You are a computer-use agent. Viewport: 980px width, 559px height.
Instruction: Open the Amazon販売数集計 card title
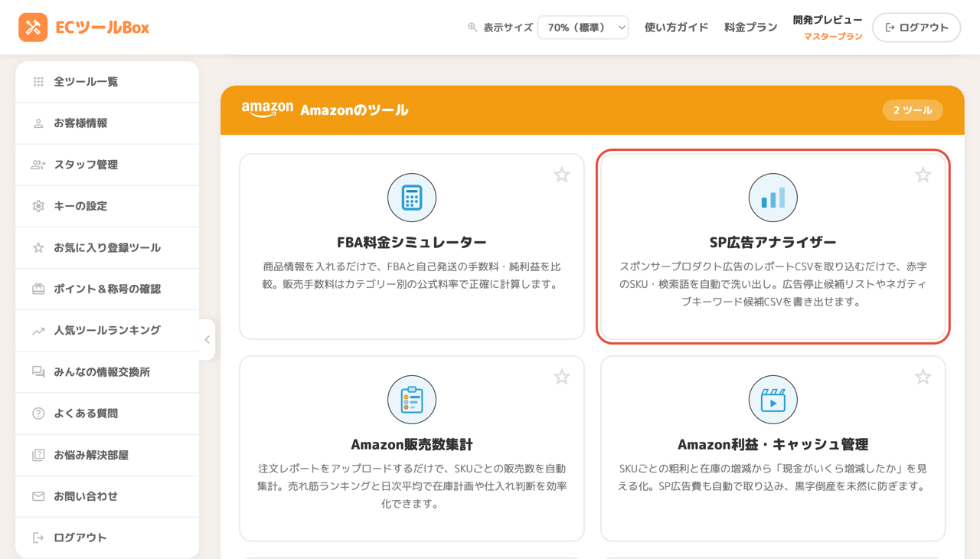pos(412,445)
